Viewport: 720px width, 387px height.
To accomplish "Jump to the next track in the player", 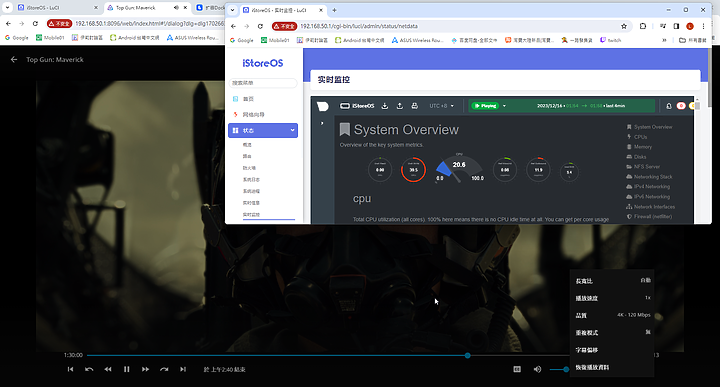I will point(183,369).
